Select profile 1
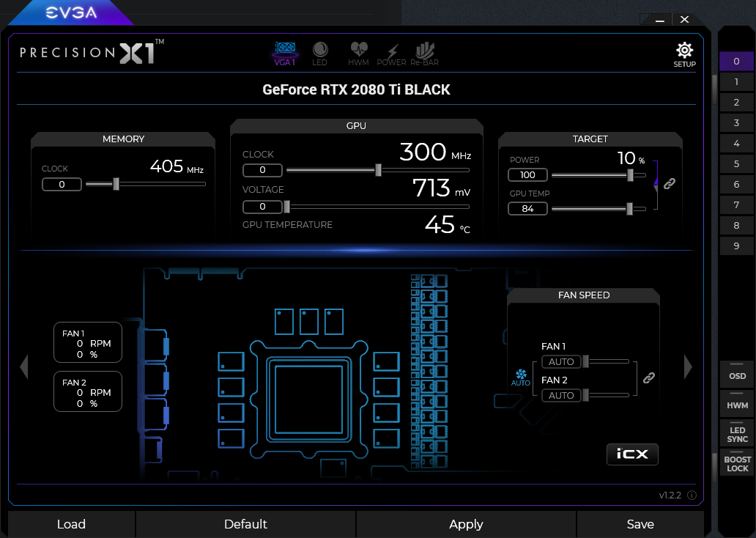The height and width of the screenshot is (538, 756). pos(736,81)
